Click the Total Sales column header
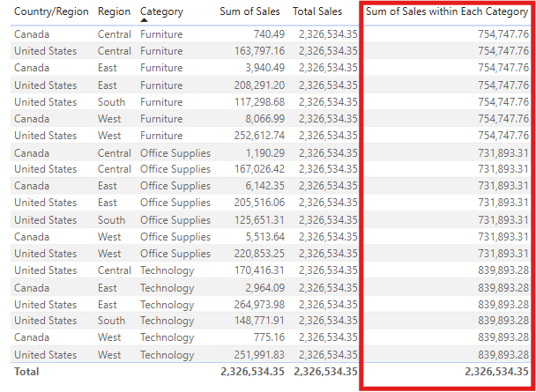The height and width of the screenshot is (392, 536). click(x=317, y=11)
